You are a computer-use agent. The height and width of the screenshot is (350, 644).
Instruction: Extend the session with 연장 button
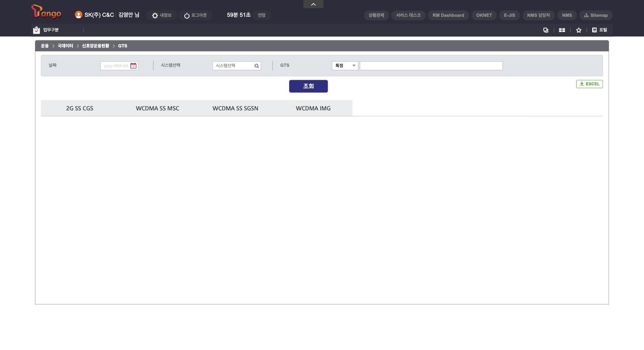262,15
